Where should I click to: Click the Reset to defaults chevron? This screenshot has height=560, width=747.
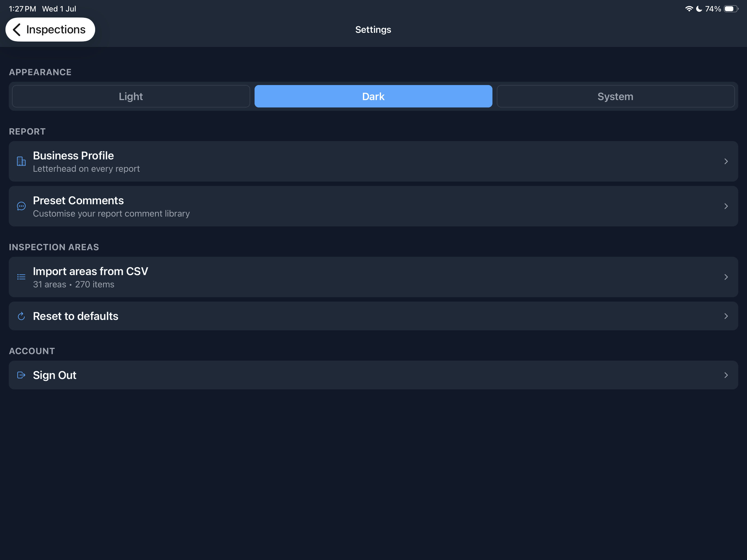726,316
